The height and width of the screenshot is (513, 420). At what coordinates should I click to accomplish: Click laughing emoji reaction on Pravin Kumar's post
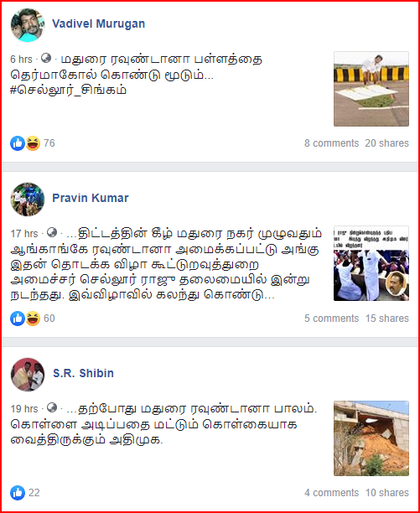(x=33, y=319)
